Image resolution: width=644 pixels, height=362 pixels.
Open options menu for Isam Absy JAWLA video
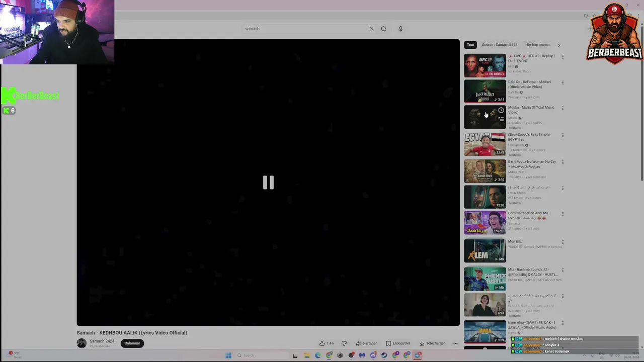pyautogui.click(x=562, y=323)
